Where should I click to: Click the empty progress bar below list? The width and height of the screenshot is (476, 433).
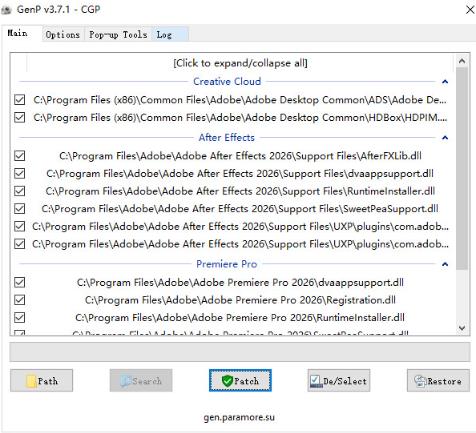[x=240, y=352]
